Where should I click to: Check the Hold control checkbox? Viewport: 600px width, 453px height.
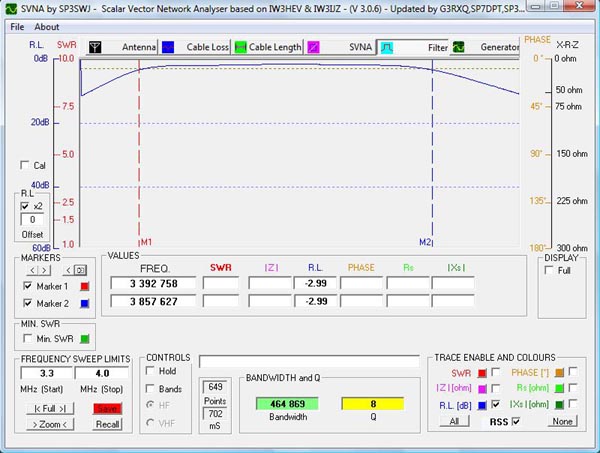pos(153,370)
